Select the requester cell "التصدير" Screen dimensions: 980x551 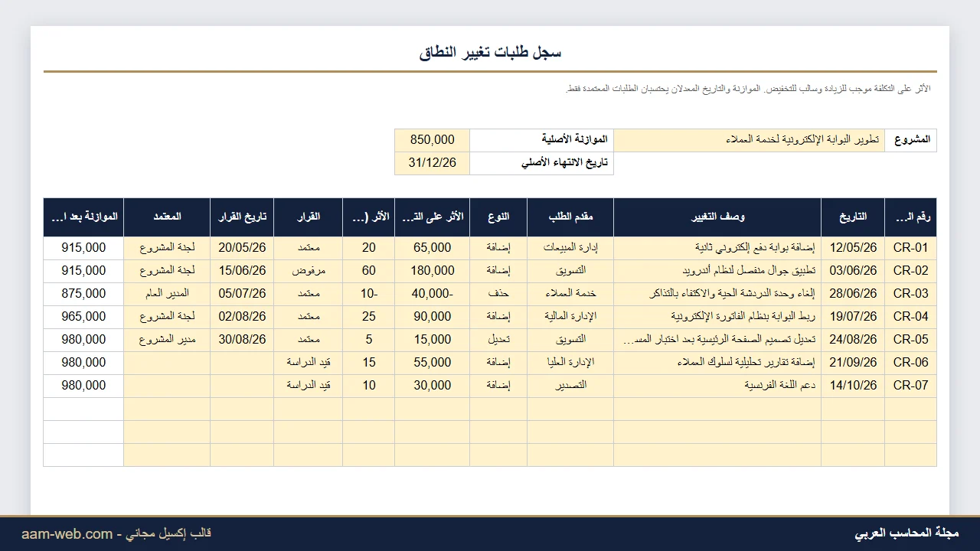[570, 386]
